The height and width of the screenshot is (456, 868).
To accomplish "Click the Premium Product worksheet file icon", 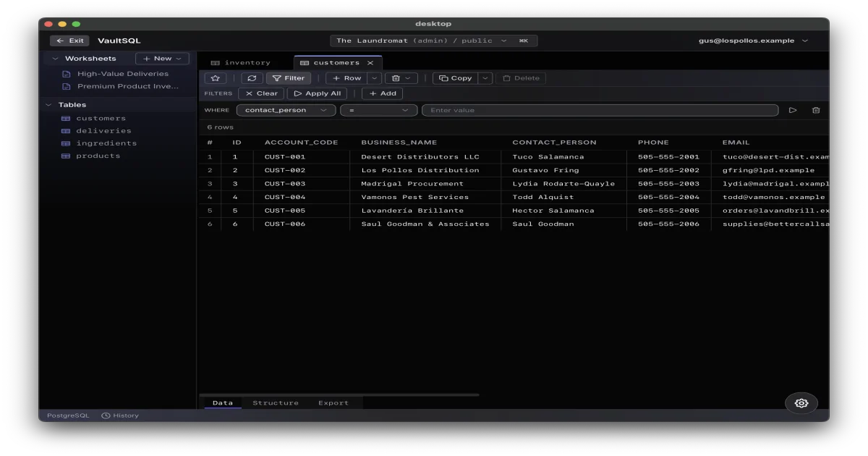I will tap(67, 86).
